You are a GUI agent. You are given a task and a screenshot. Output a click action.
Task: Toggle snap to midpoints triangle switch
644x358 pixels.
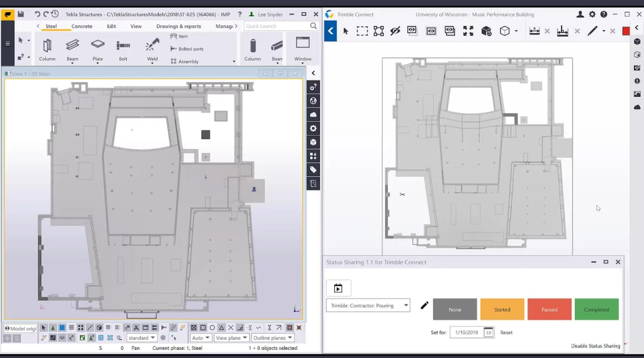pyautogui.click(x=221, y=327)
